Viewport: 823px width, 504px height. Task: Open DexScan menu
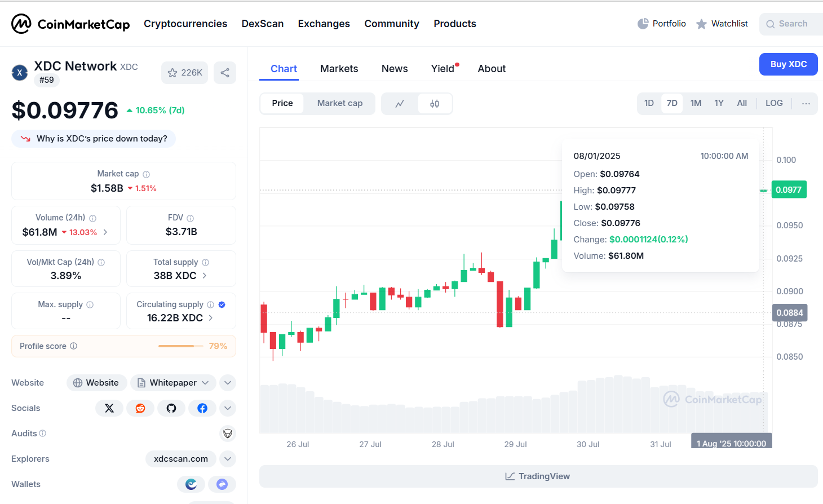click(x=263, y=24)
